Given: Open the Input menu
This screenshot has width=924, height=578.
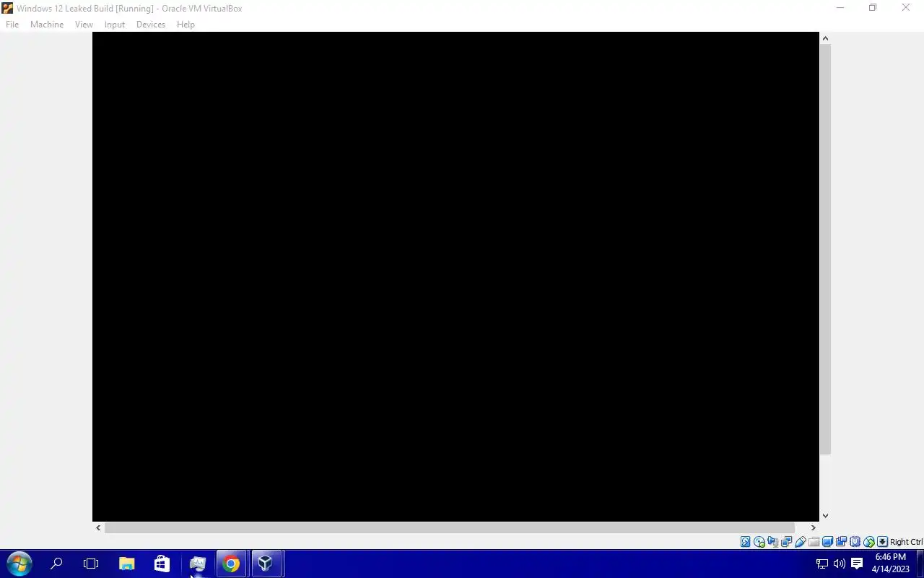Looking at the screenshot, I should tap(115, 25).
